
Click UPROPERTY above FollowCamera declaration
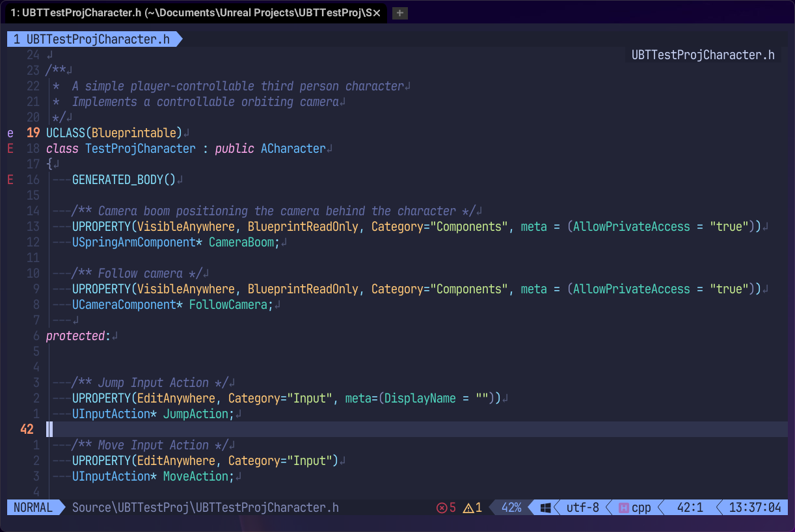pos(101,289)
